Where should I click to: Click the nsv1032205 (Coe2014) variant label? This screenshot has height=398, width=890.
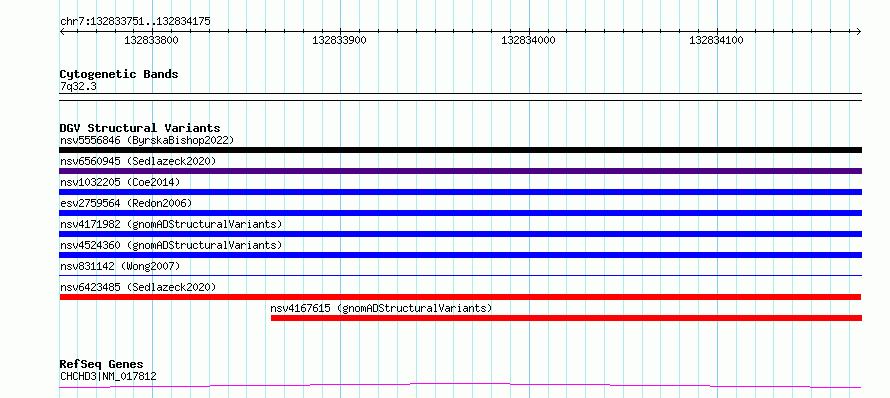tap(120, 182)
